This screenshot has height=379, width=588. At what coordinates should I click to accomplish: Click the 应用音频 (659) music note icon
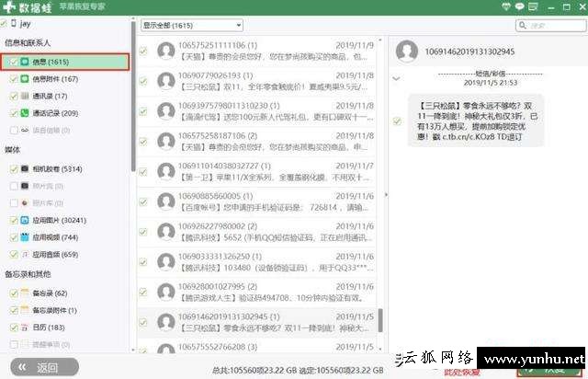click(25, 254)
